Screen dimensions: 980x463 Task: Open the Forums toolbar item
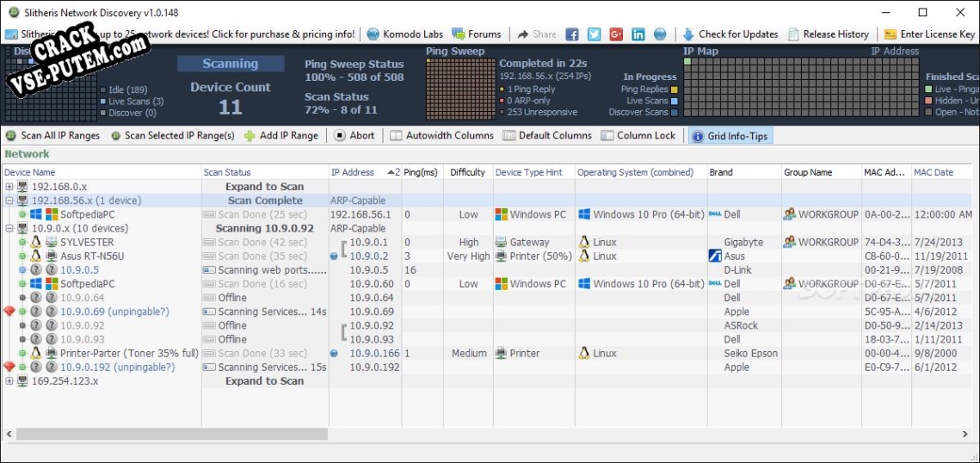[x=477, y=34]
